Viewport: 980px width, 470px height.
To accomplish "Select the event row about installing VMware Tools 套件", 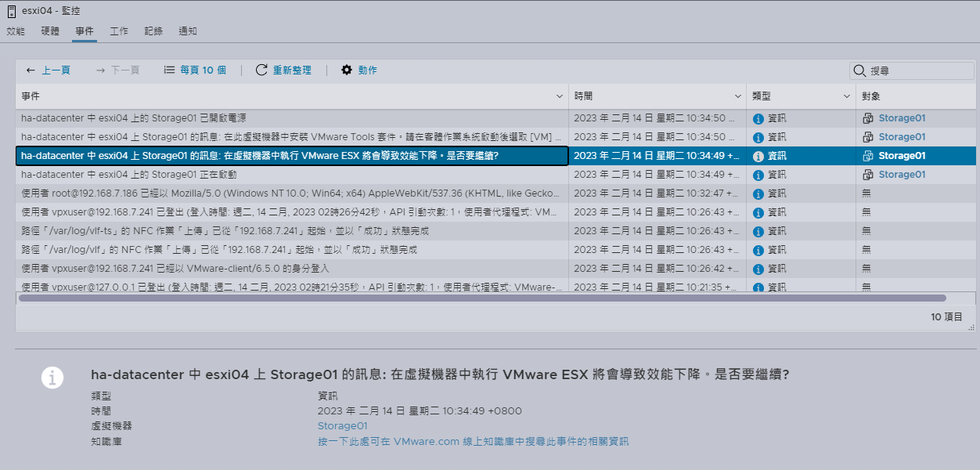I will click(x=495, y=138).
